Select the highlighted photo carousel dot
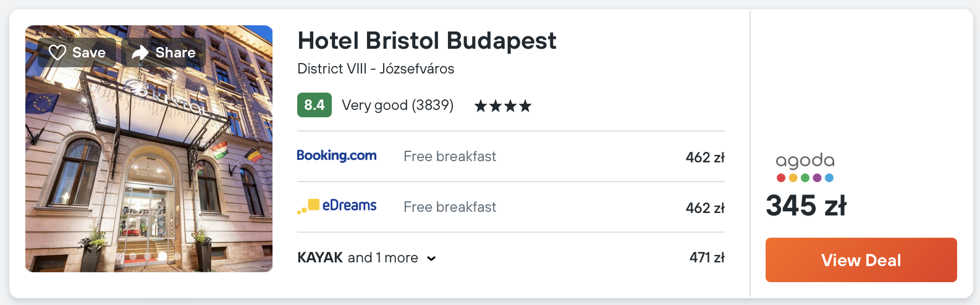 [162, 256]
